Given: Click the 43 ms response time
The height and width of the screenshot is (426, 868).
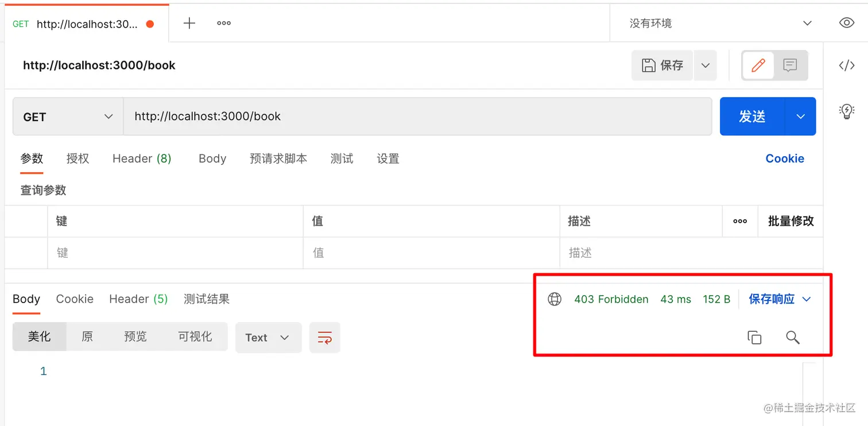Looking at the screenshot, I should [x=676, y=299].
